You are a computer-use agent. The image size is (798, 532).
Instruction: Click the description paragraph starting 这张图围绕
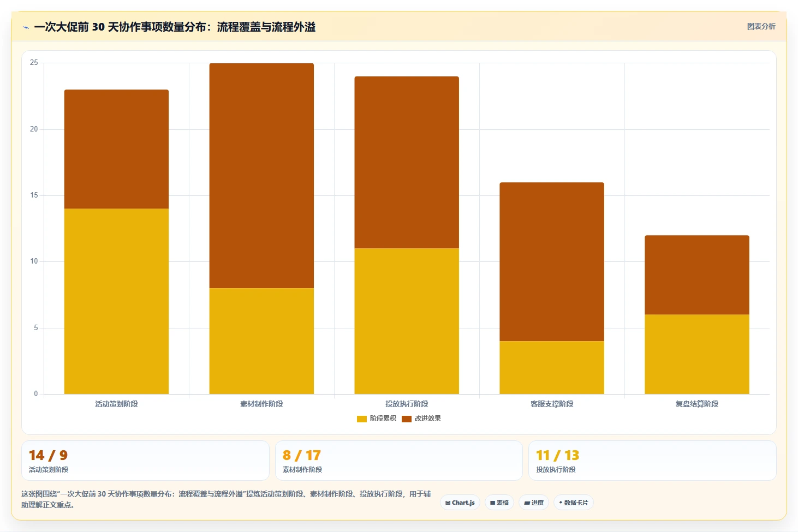point(226,499)
